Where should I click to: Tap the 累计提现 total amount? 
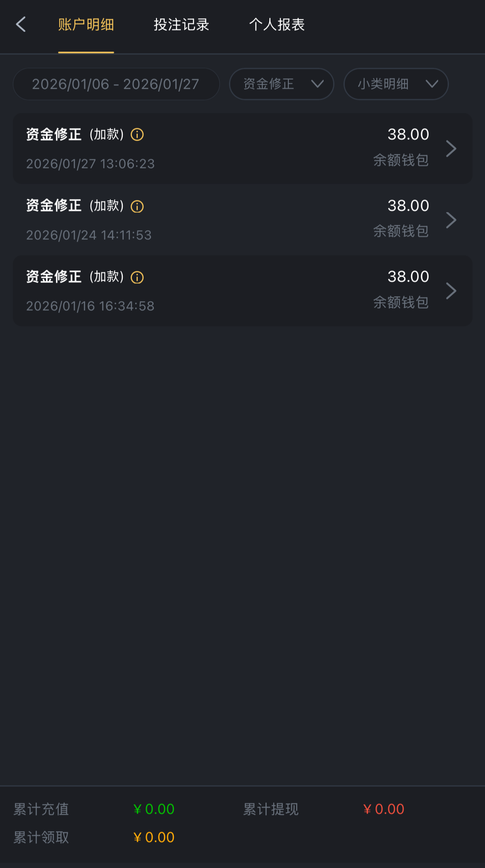click(x=384, y=809)
